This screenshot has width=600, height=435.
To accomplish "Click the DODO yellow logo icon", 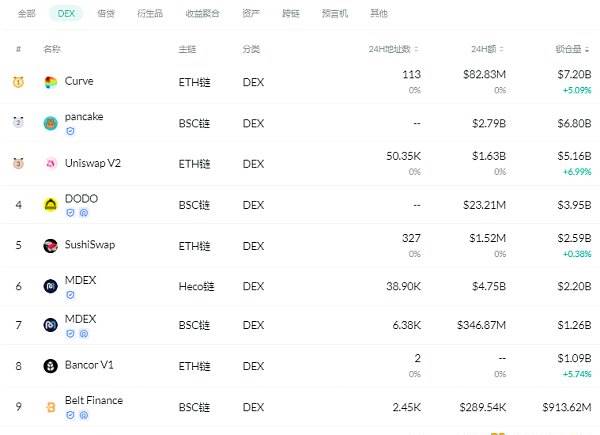I will click(x=51, y=204).
